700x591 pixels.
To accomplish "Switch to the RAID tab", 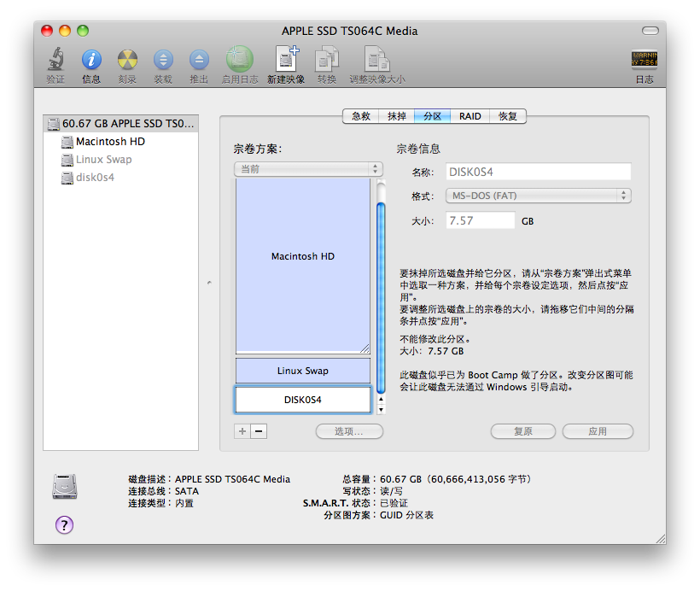I will [x=470, y=116].
